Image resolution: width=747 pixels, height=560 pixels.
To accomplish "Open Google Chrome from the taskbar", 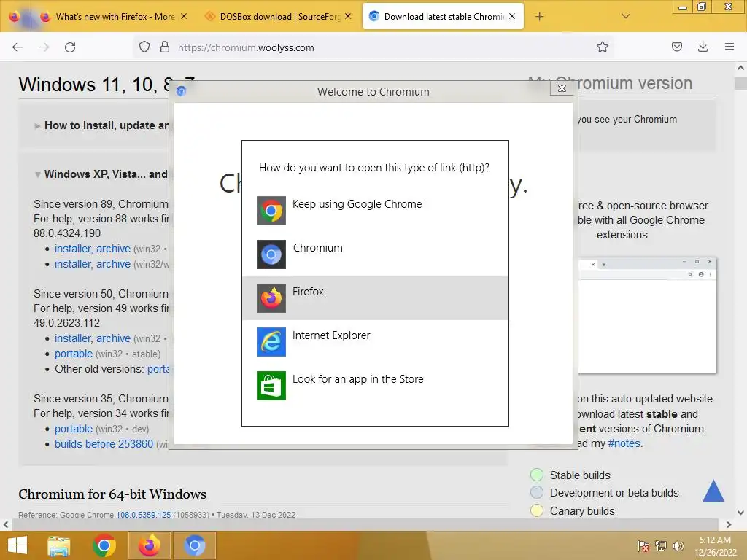I will tap(104, 545).
